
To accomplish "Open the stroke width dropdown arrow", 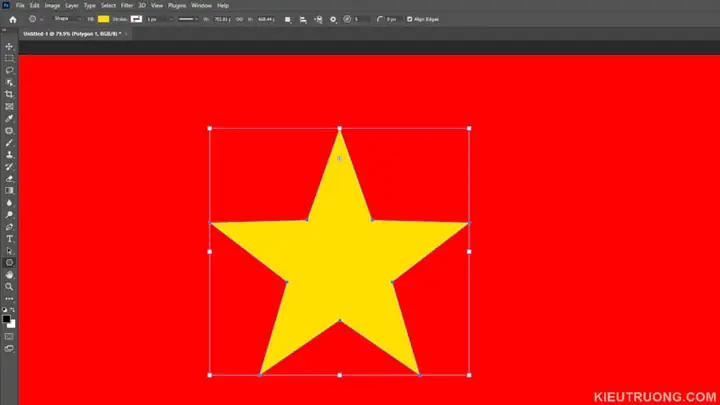I will (171, 19).
